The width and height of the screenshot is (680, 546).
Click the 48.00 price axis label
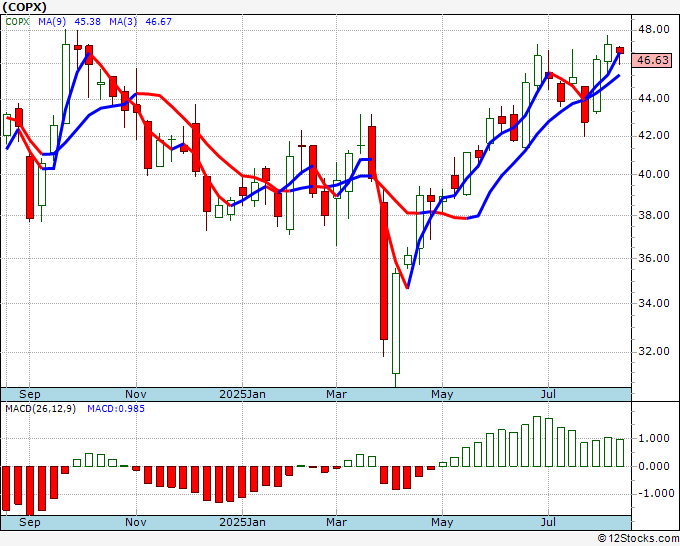(654, 29)
